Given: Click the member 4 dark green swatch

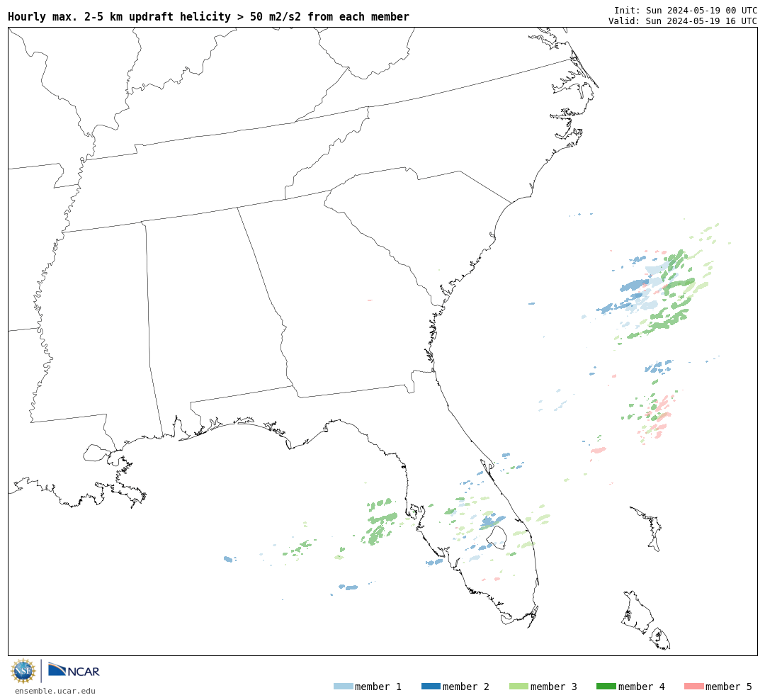Looking at the screenshot, I should click(x=606, y=687).
